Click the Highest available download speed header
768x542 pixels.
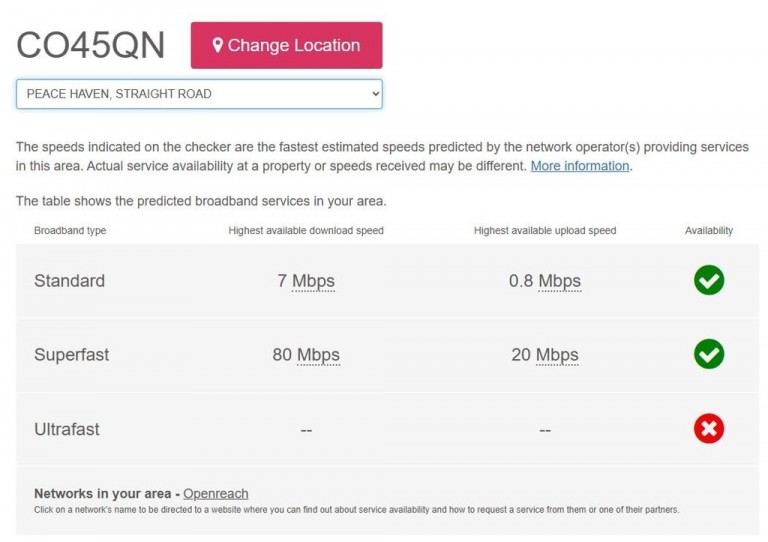[306, 231]
